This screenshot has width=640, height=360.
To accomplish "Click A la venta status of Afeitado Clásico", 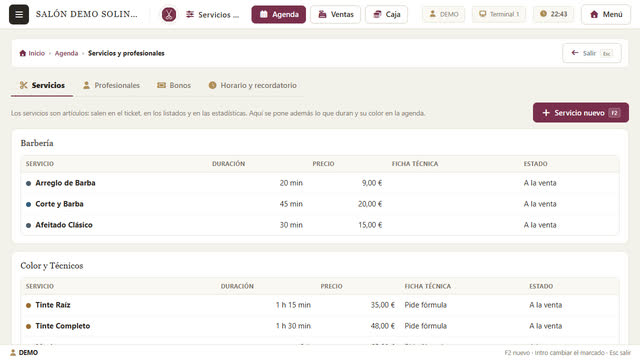I will [x=540, y=225].
